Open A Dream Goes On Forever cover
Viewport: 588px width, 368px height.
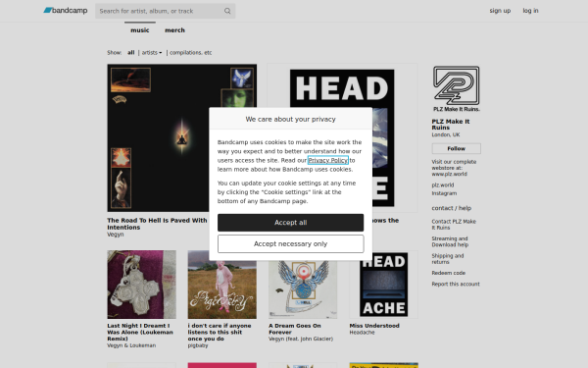pyautogui.click(x=303, y=285)
